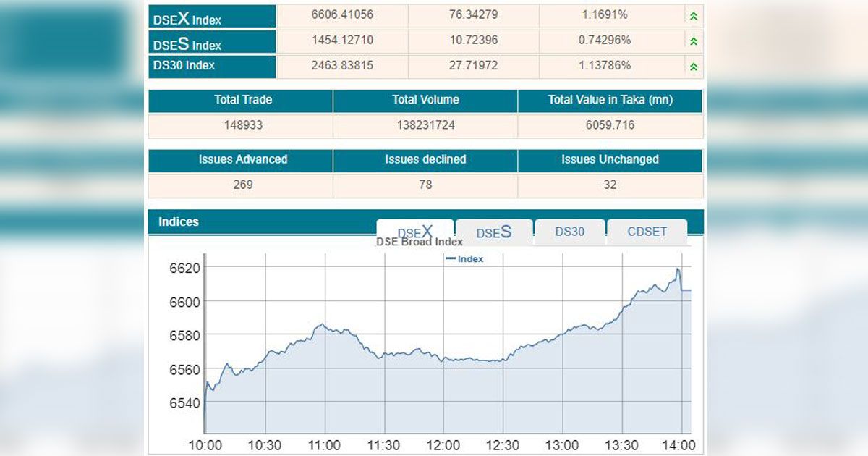Click the green up-arrow icon in DSEX row

click(693, 15)
